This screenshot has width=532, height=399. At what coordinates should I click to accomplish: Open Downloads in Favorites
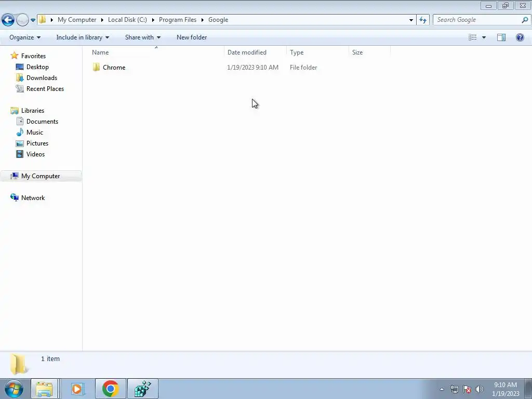pos(42,78)
